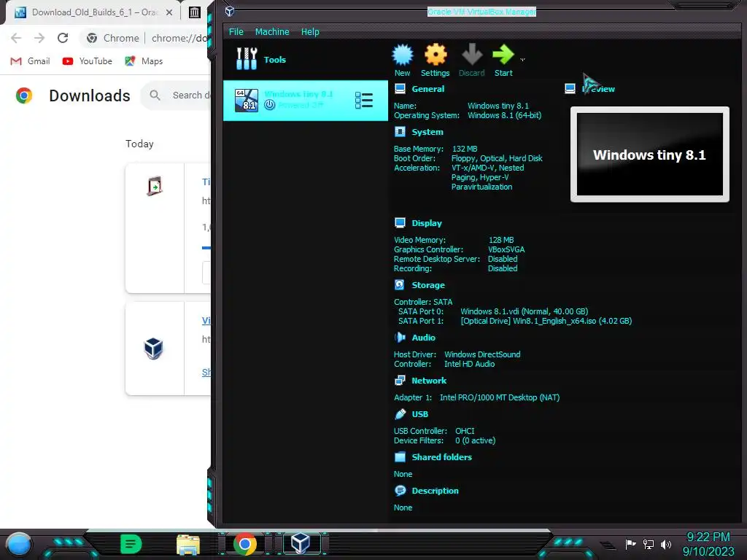Open YouTube bookmark in Chrome
The height and width of the screenshot is (560, 747).
(x=88, y=61)
